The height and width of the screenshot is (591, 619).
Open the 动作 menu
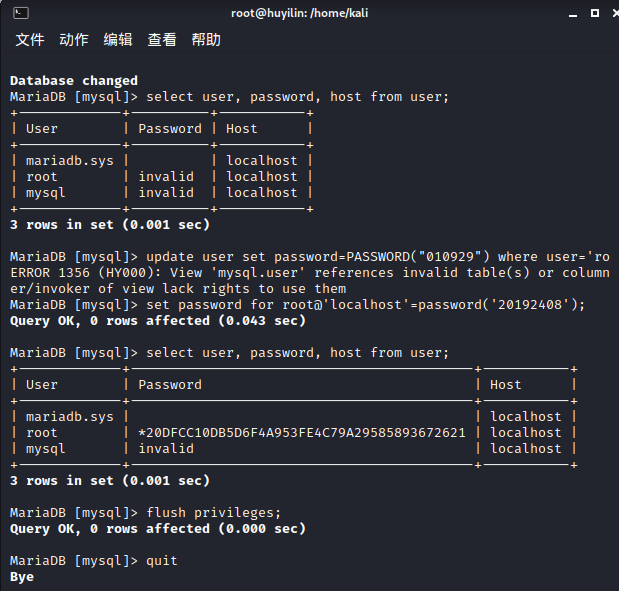point(74,40)
